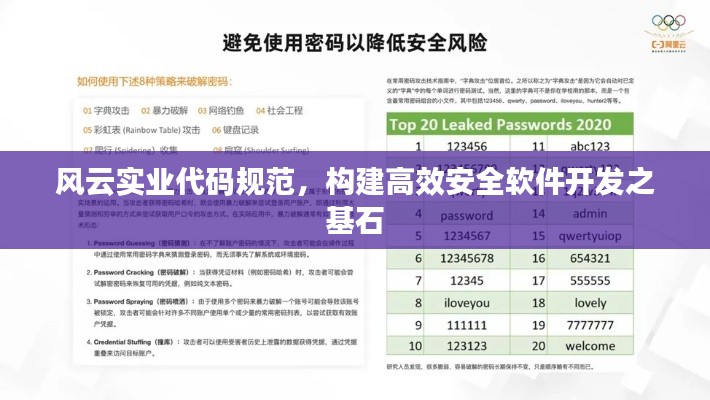Viewport: 710px width, 400px height.
Task: Click the green 'Top 20 Leaked Passwords 2020' header
Action: click(x=510, y=125)
